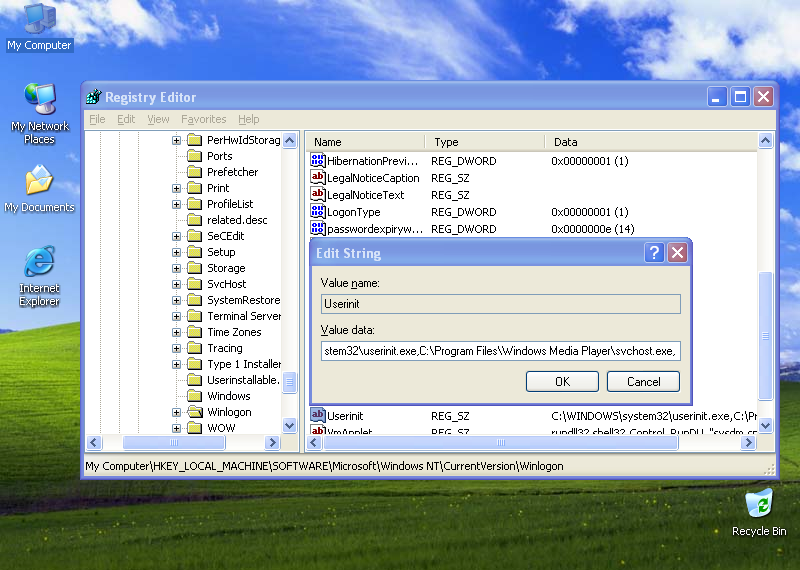Click the Registry Editor title bar icon

click(x=93, y=97)
